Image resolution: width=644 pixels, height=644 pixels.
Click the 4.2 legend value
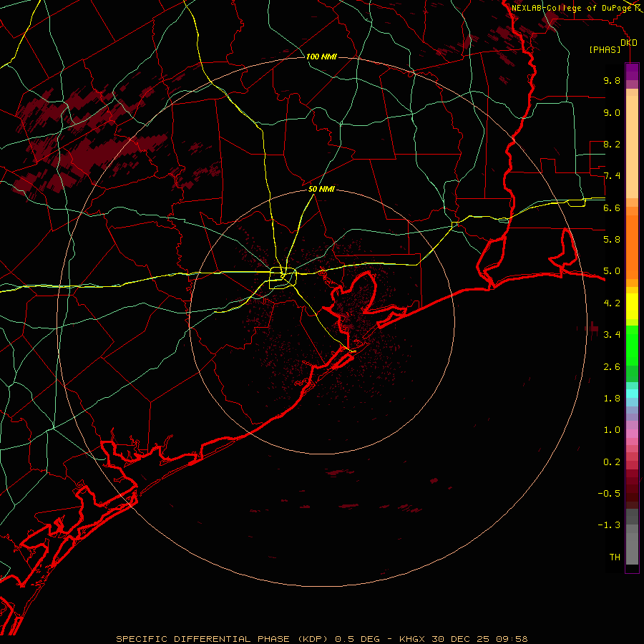click(x=612, y=303)
